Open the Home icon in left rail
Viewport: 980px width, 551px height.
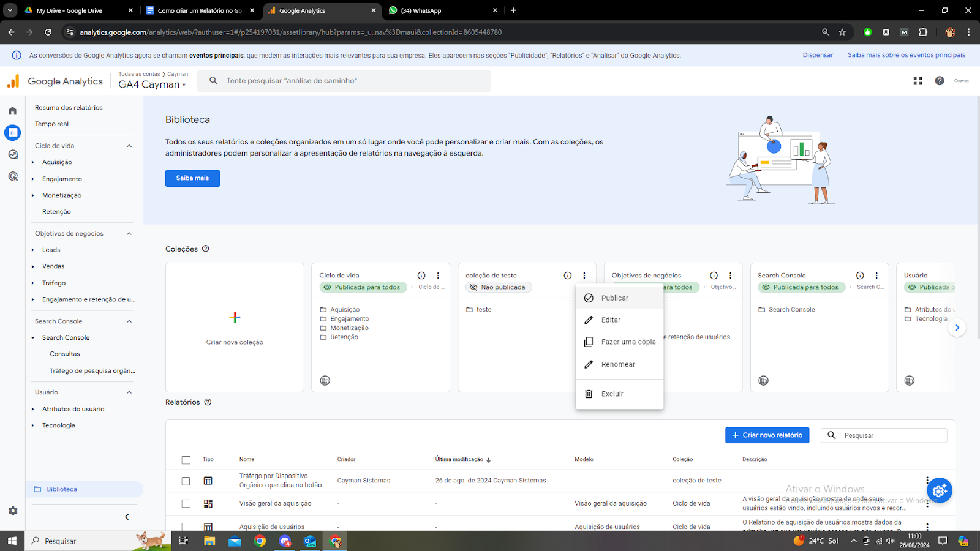12,111
